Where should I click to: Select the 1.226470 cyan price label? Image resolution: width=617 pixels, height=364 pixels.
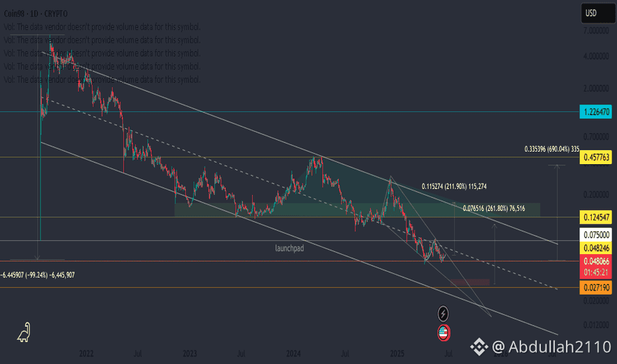click(596, 112)
